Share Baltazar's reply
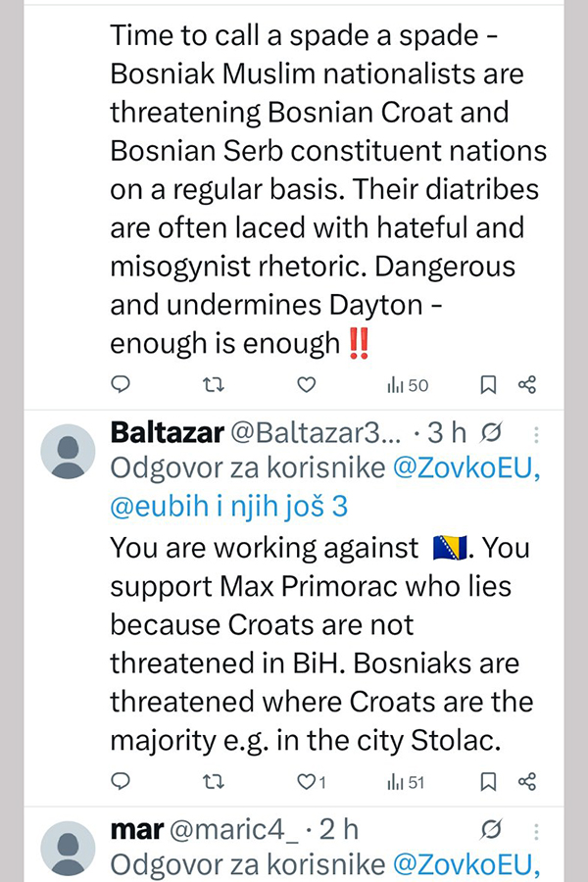This screenshot has height=882, width=588. pos(527,781)
